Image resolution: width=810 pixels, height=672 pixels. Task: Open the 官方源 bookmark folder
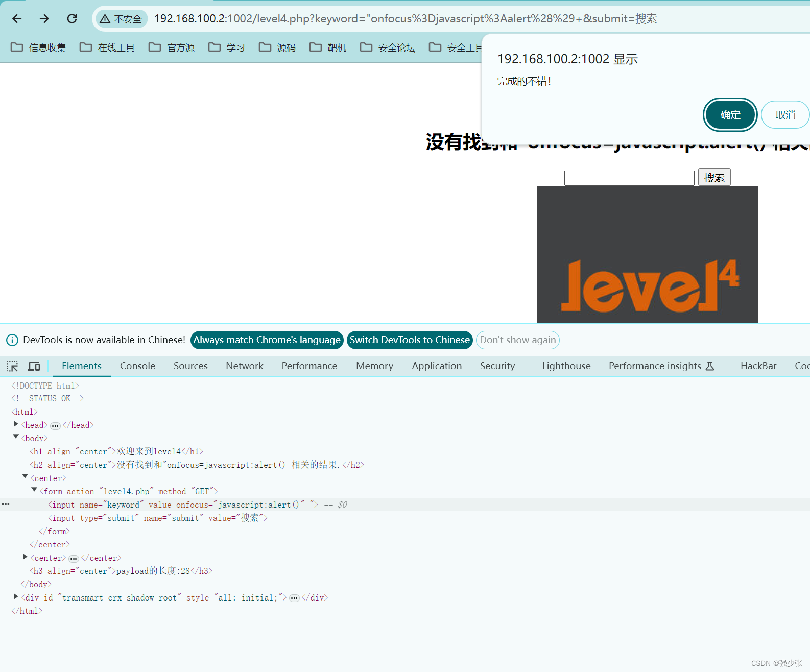(x=172, y=47)
